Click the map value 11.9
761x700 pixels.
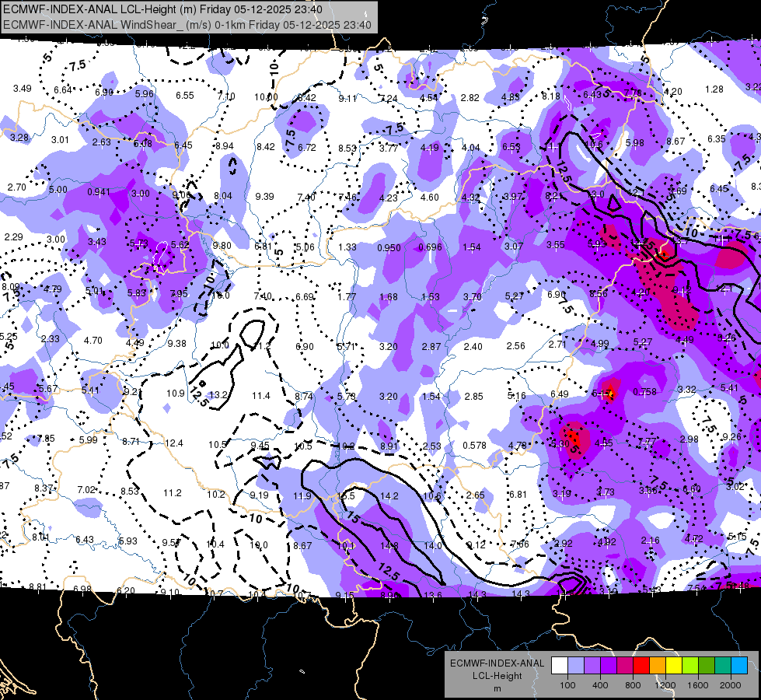point(302,496)
